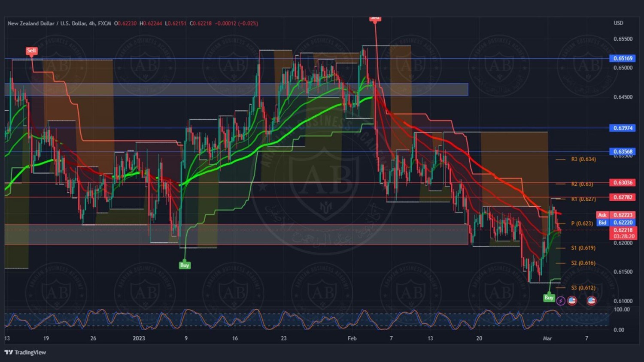This screenshot has height=362, width=644.
Task: Click the 16 date on the time axis
Action: [x=235, y=338]
